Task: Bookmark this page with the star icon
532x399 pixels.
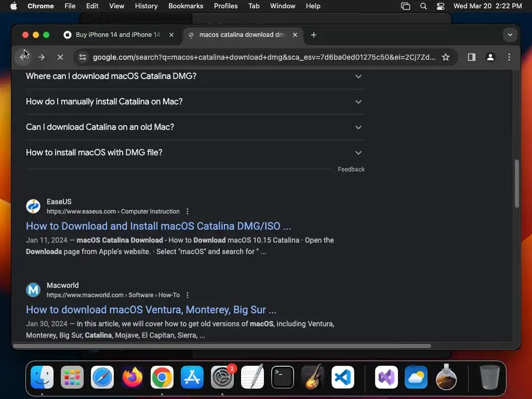Action: 445,57
